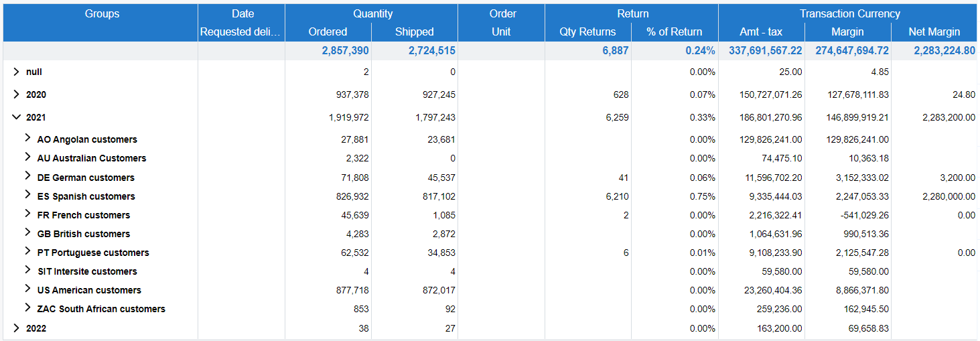Image resolution: width=980 pixels, height=341 pixels.
Task: Expand ES Spanish customers chevron
Action: (27, 196)
